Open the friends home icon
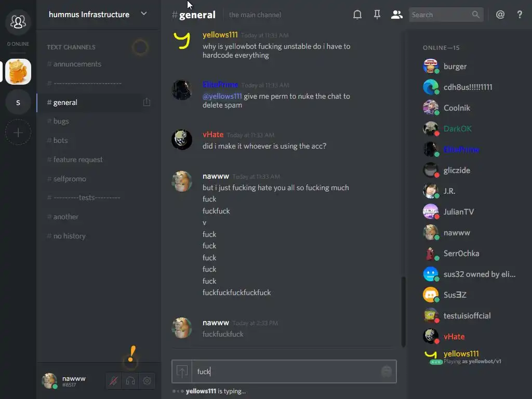This screenshot has height=399, width=532. tap(18, 22)
